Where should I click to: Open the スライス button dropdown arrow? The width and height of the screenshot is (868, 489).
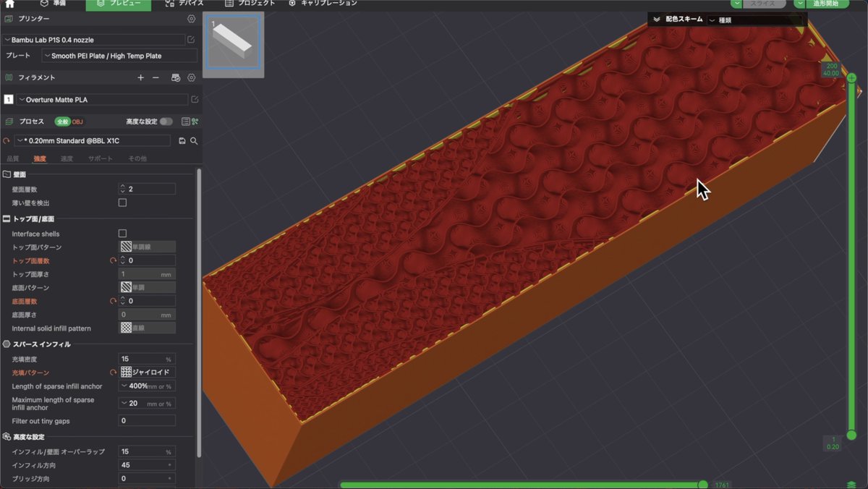736,4
